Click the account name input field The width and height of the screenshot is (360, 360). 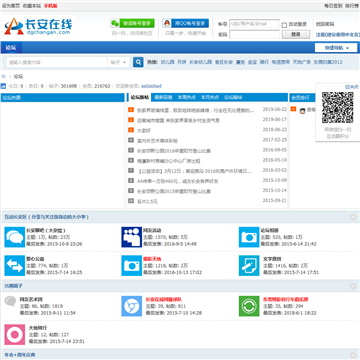click(254, 24)
